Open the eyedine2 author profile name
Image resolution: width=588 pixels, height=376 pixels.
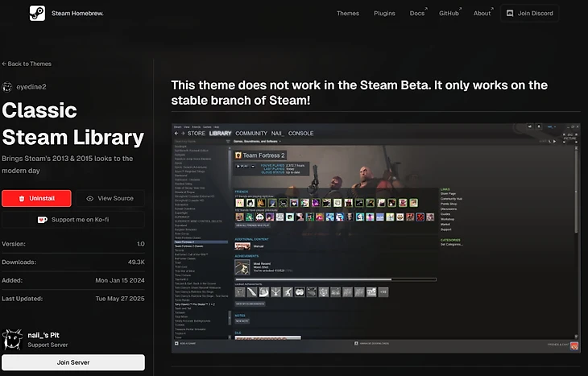[x=31, y=87]
